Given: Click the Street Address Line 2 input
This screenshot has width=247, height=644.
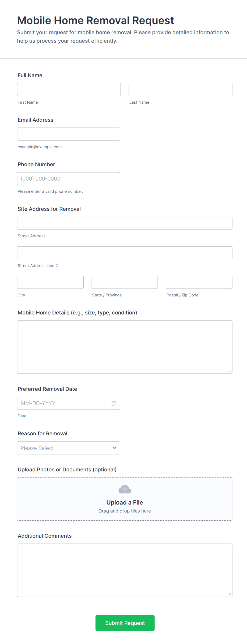Looking at the screenshot, I should 125,253.
